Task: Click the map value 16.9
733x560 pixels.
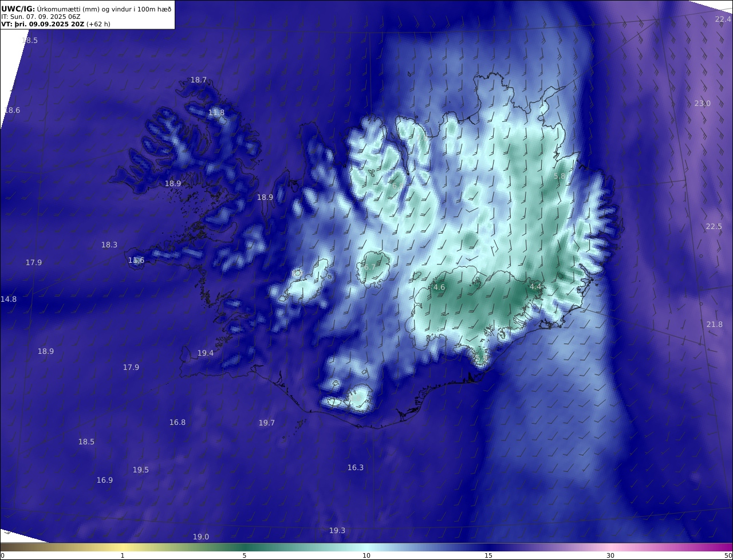Action: 105,480
